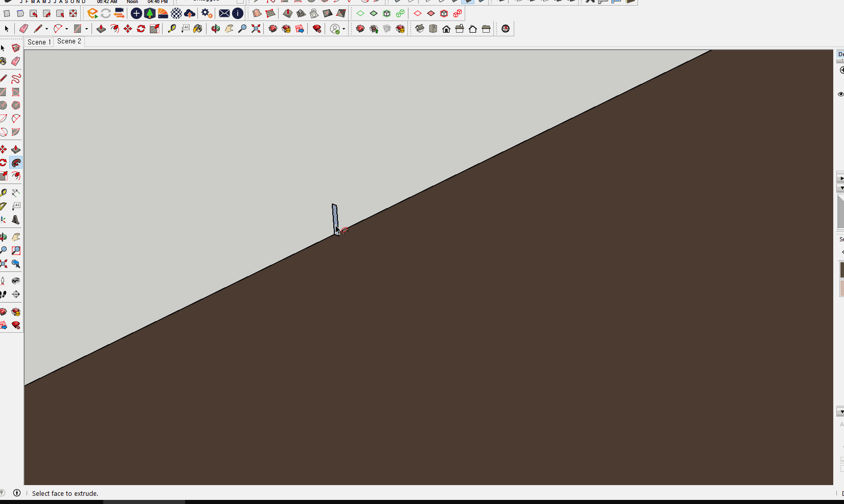844x504 pixels.
Task: Open the Arc tool dropdown arrow
Action: click(x=66, y=29)
